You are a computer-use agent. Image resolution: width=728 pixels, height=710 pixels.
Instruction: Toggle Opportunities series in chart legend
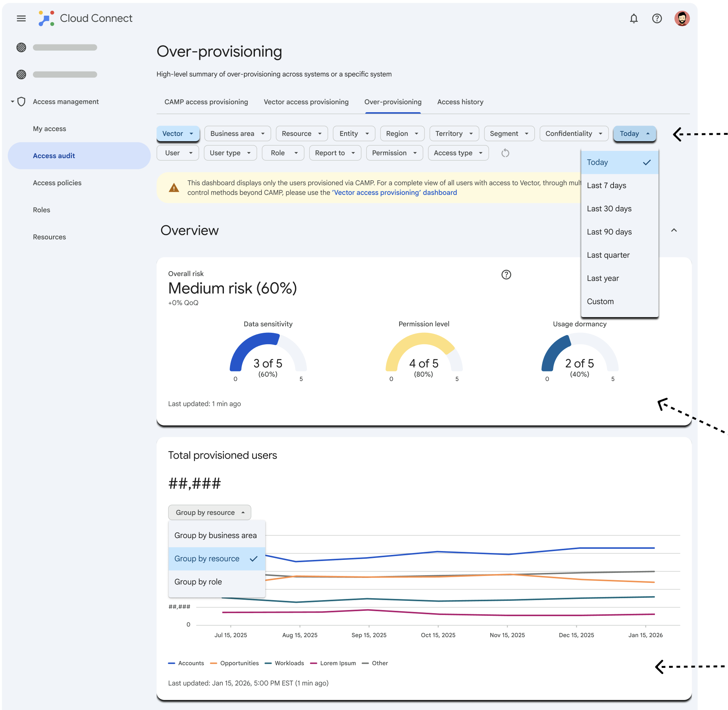pyautogui.click(x=235, y=663)
